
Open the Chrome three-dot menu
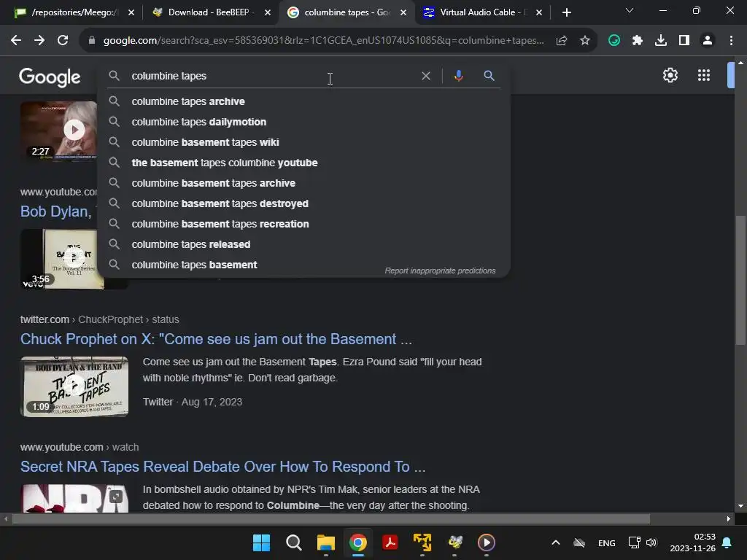(731, 41)
